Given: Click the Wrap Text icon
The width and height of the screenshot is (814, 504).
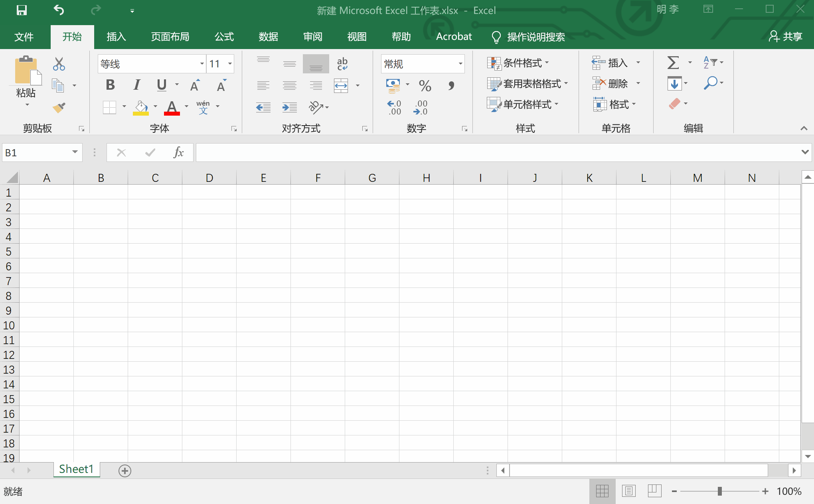Looking at the screenshot, I should pyautogui.click(x=342, y=64).
